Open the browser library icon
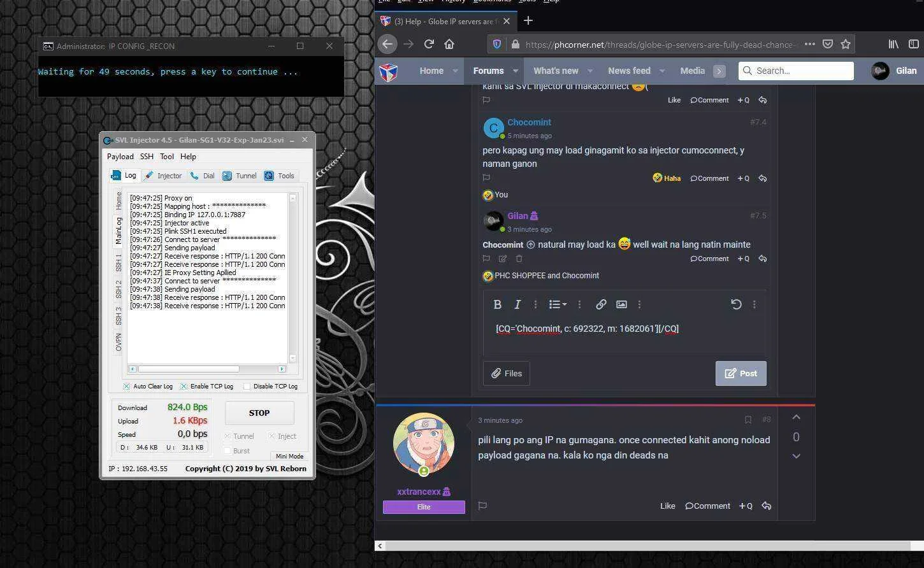Viewport: 924px width, 568px height. (893, 44)
